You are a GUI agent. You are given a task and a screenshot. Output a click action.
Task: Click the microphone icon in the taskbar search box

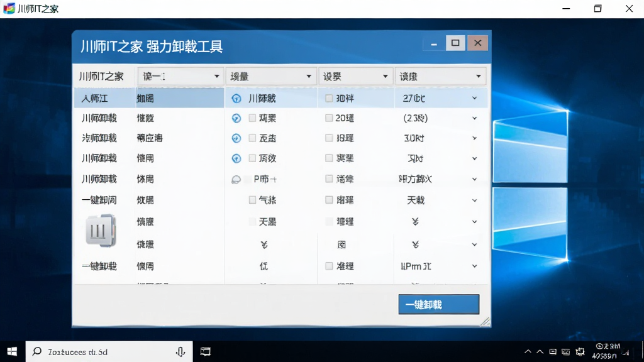tap(180, 352)
